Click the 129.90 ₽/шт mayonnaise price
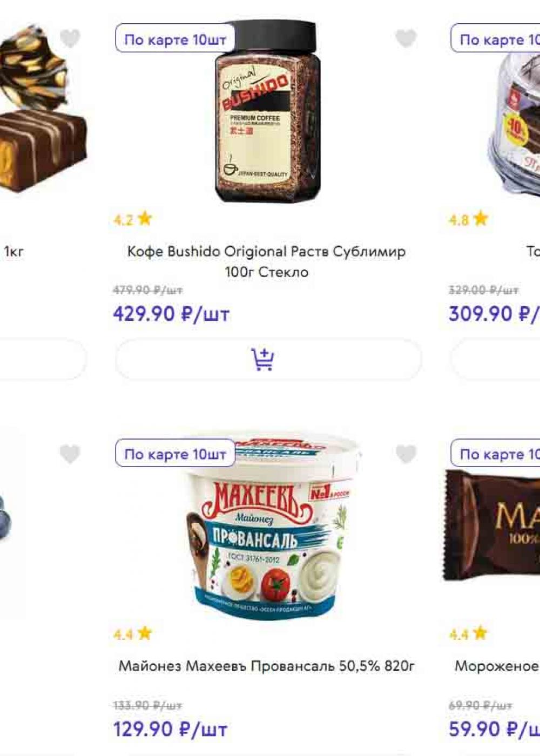 click(171, 730)
